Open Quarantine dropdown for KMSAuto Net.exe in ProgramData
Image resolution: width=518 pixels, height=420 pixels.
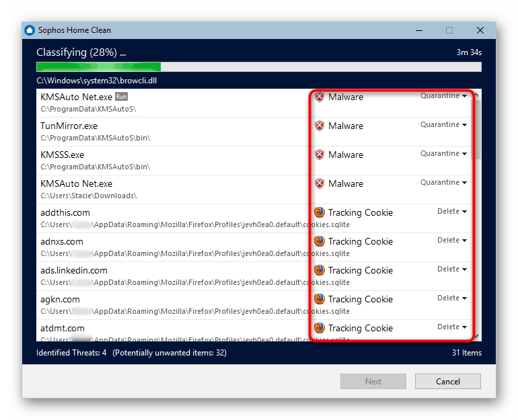pyautogui.click(x=443, y=95)
